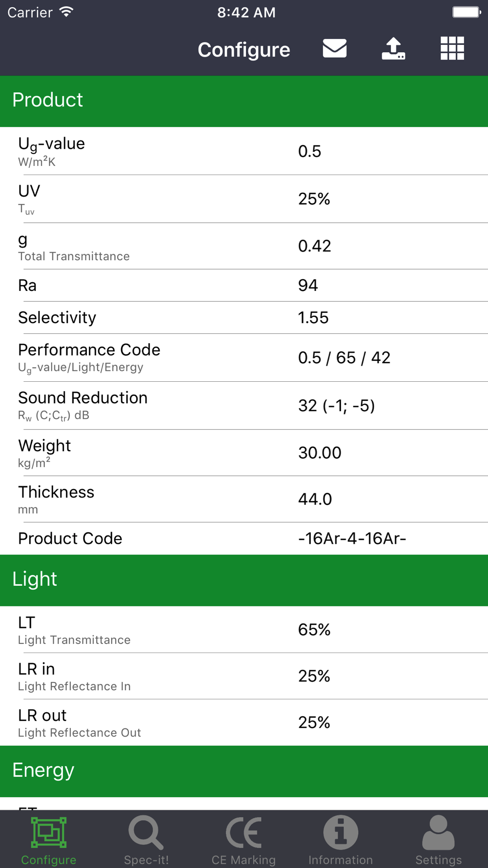This screenshot has height=868, width=488.
Task: Tap the Performance Code row
Action: 244,357
